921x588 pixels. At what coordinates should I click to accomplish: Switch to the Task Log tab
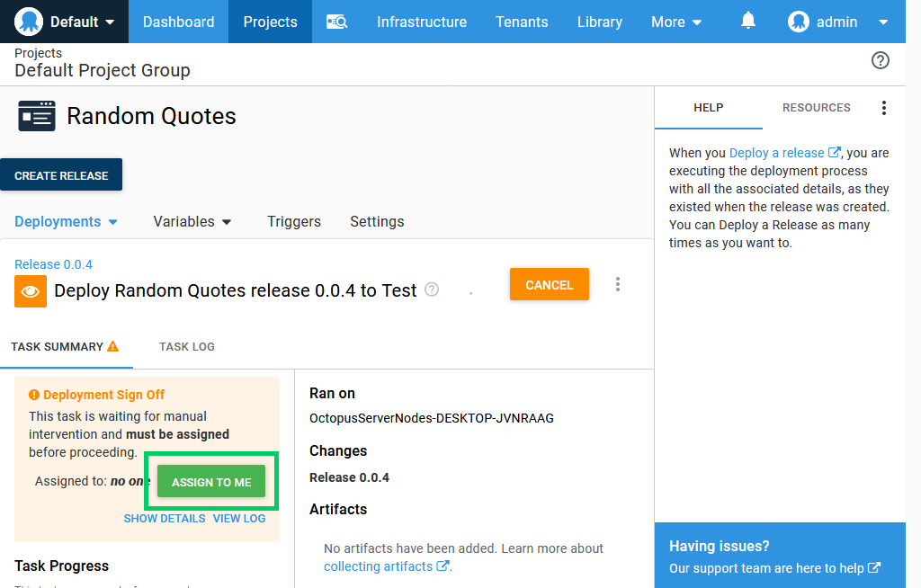[187, 346]
